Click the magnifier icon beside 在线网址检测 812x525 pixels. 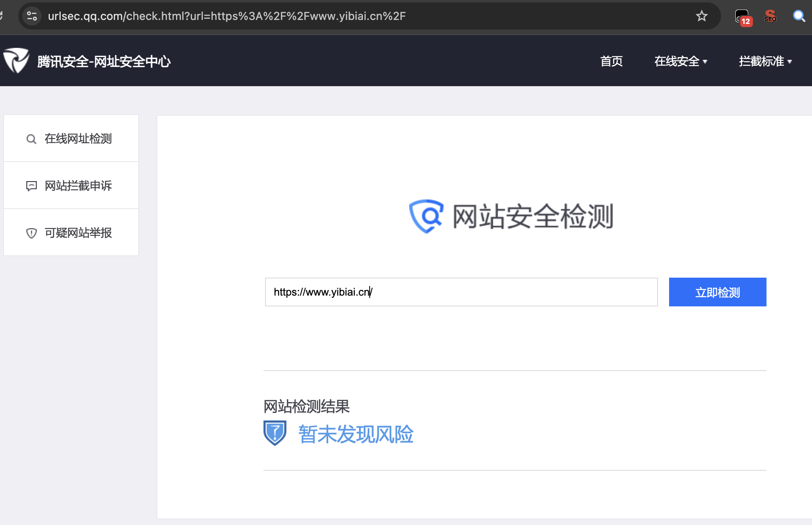31,139
